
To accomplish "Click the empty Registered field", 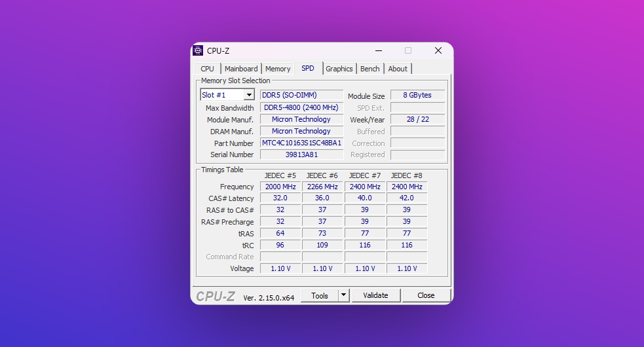I will [417, 155].
